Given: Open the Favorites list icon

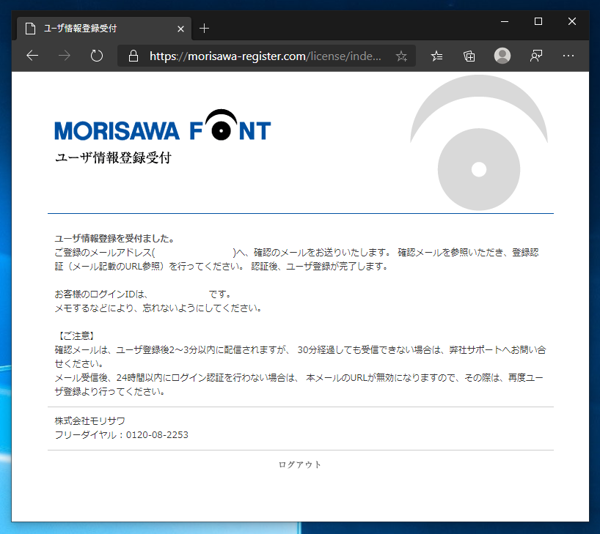Looking at the screenshot, I should click(437, 56).
